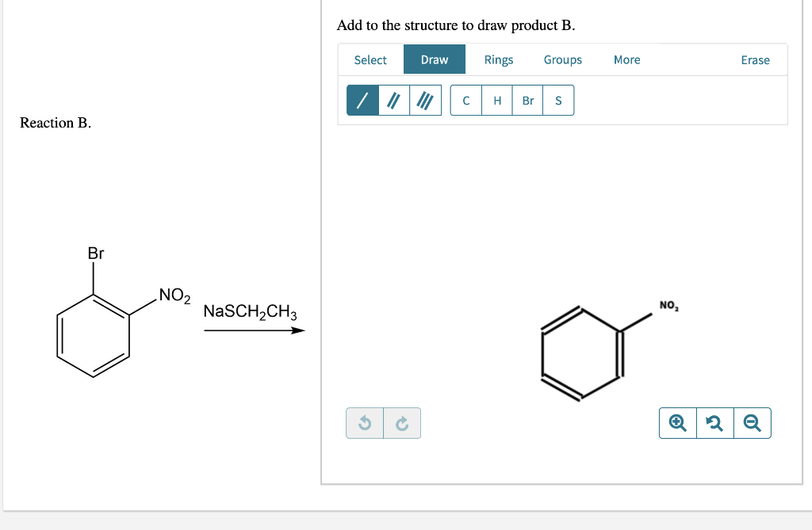
Task: Activate the Draw tab
Action: click(434, 59)
